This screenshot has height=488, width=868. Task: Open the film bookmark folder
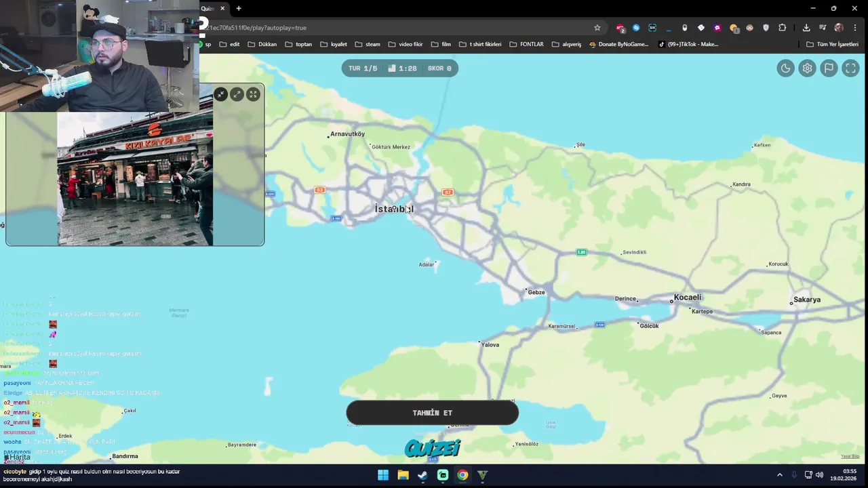(x=441, y=44)
